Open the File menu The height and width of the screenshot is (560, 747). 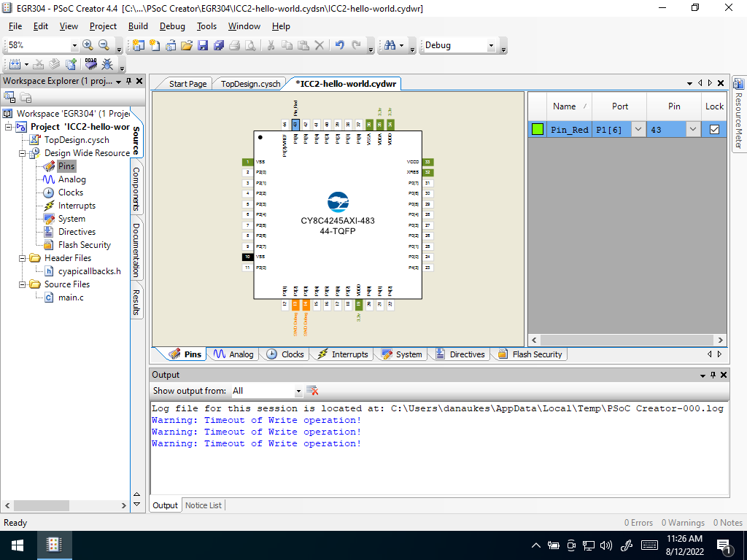coord(15,26)
